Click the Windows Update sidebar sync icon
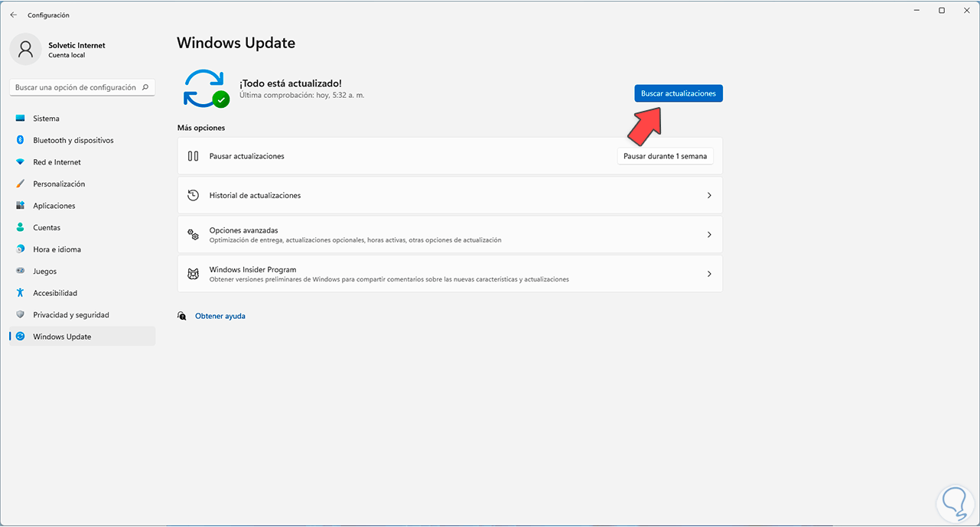Image resolution: width=980 pixels, height=527 pixels. (x=20, y=337)
